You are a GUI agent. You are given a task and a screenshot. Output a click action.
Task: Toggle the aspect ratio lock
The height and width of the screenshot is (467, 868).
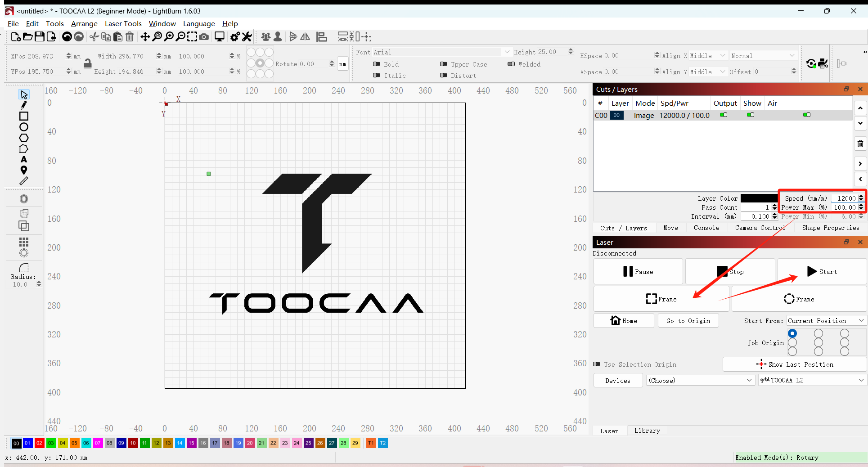point(88,64)
